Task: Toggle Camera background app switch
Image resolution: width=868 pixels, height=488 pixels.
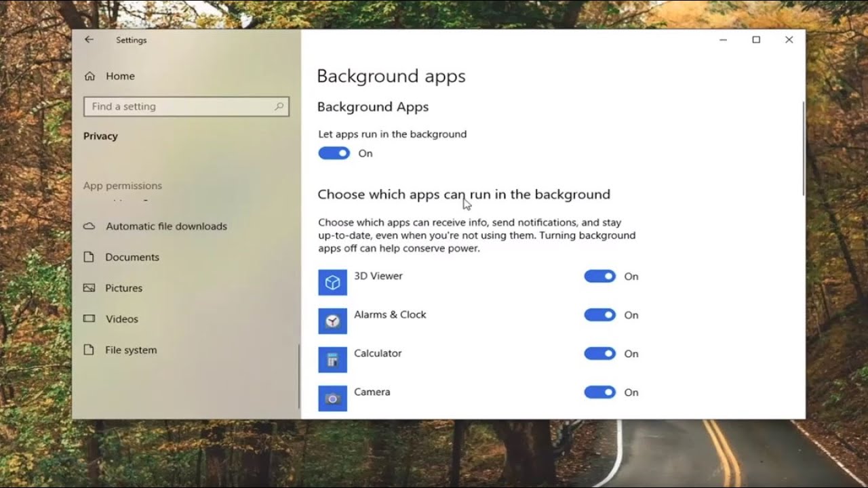Action: coord(599,392)
